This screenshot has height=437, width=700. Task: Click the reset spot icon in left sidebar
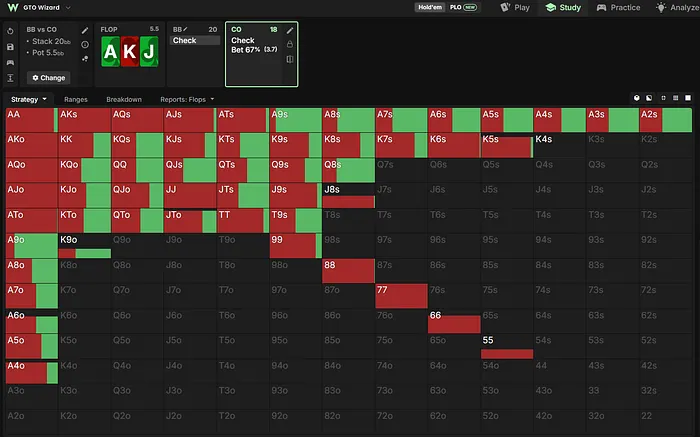pos(10,31)
